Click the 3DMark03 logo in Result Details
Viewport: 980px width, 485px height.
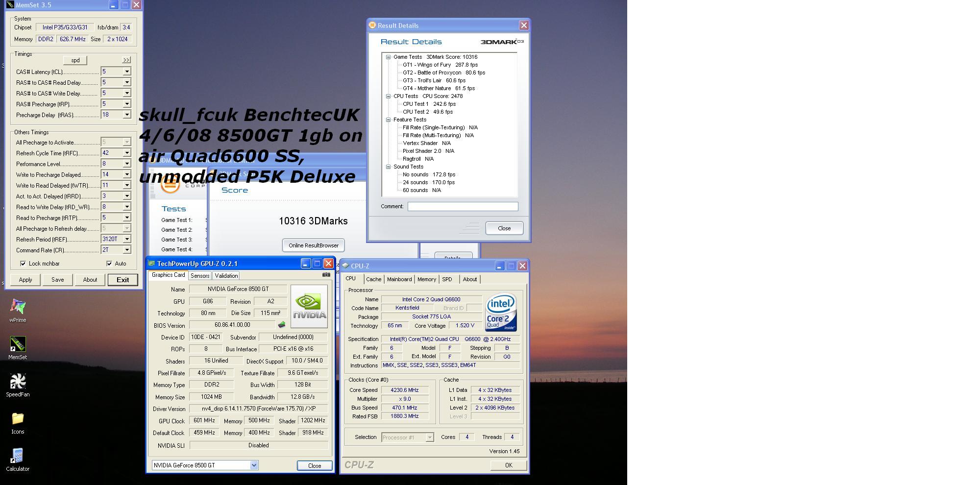point(502,42)
